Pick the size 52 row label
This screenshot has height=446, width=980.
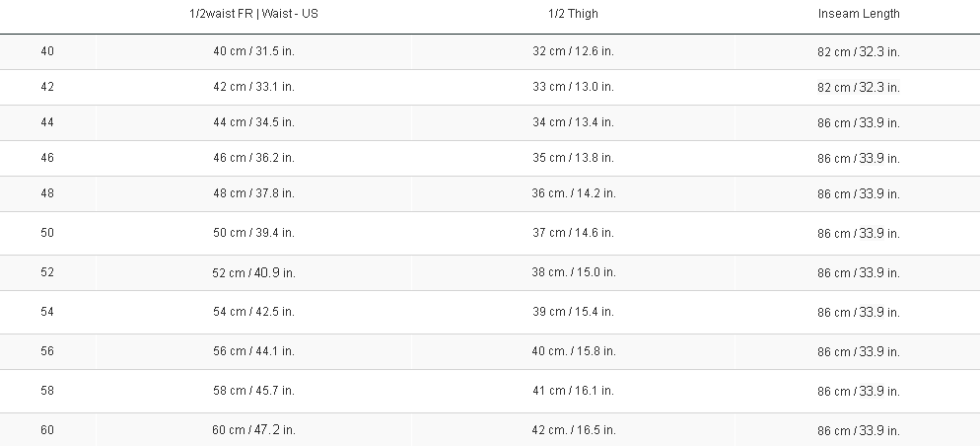pyautogui.click(x=47, y=272)
